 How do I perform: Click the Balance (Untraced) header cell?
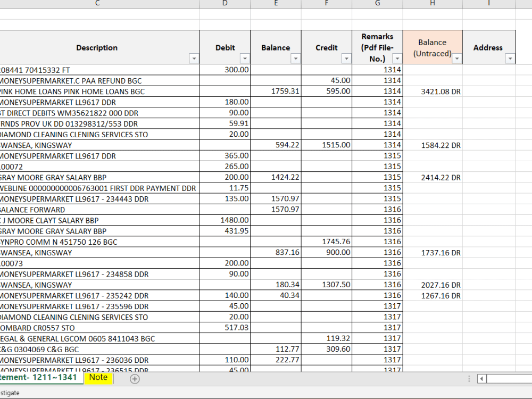(433, 47)
